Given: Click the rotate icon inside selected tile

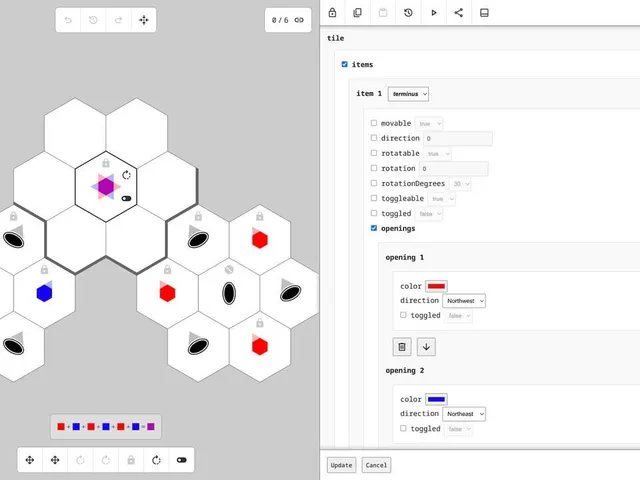Looking at the screenshot, I should coord(127,175).
